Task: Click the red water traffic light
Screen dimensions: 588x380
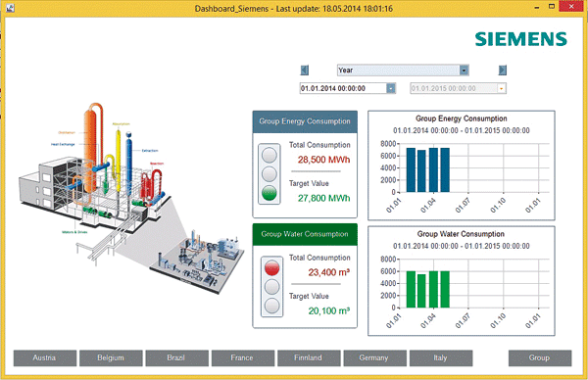Action: point(271,268)
